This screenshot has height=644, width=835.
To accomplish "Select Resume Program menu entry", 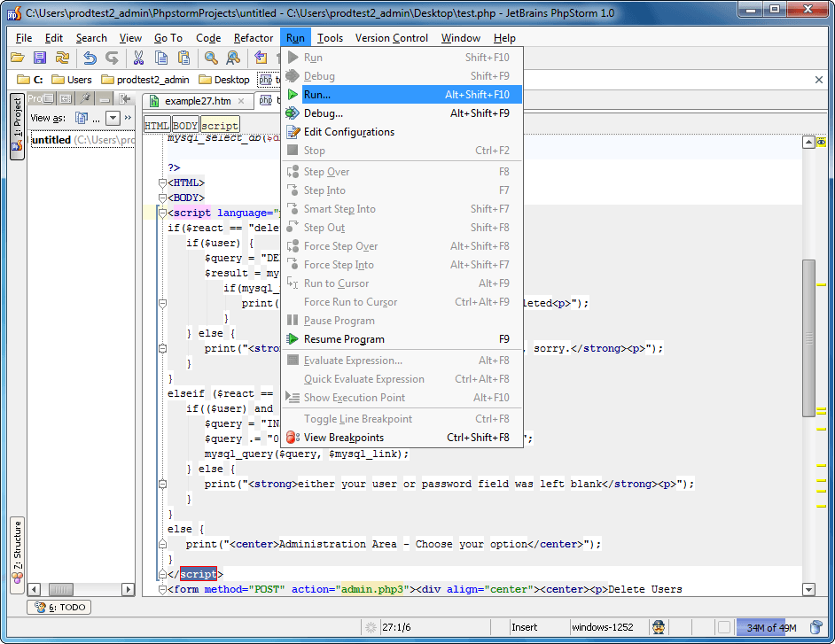I will pyautogui.click(x=402, y=339).
